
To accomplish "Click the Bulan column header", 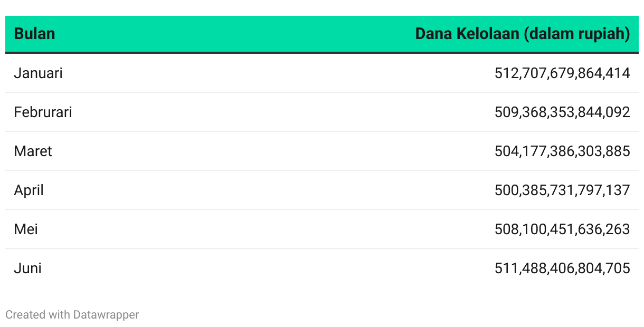I will (34, 34).
